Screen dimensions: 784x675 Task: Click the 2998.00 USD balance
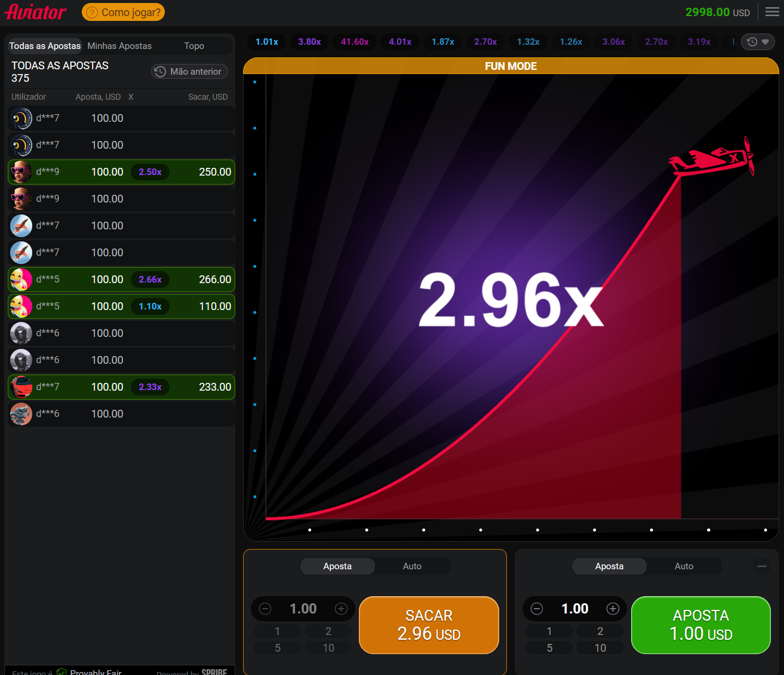point(717,12)
